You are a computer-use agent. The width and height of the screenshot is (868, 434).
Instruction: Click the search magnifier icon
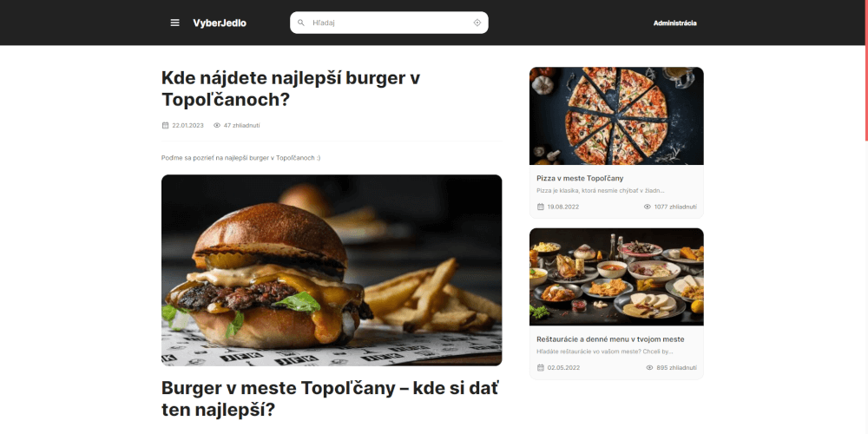[x=301, y=23]
